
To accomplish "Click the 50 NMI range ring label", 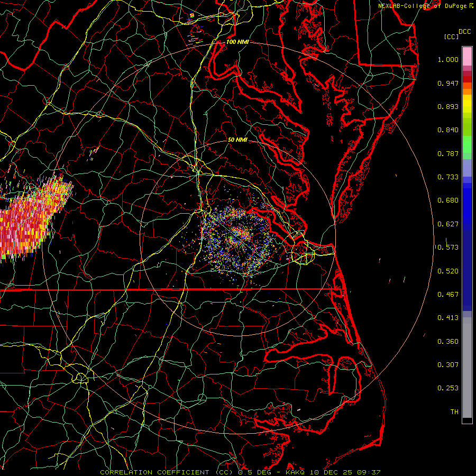I will 237,140.
